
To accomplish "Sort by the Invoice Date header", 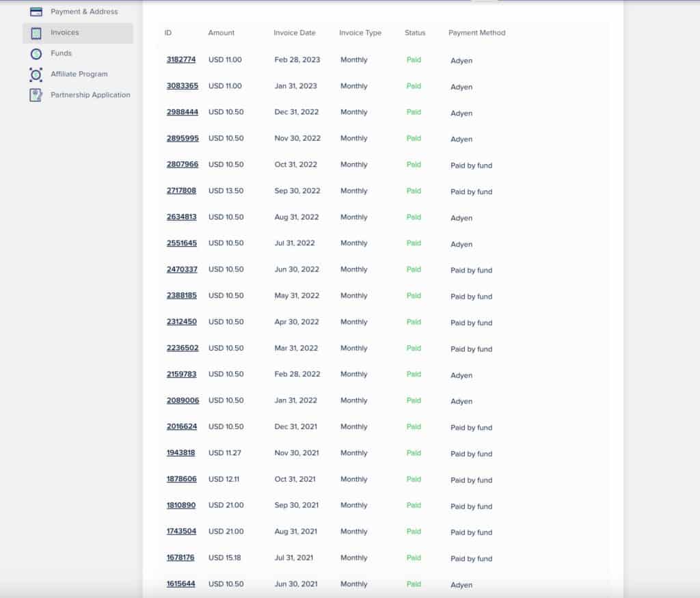I will 295,32.
